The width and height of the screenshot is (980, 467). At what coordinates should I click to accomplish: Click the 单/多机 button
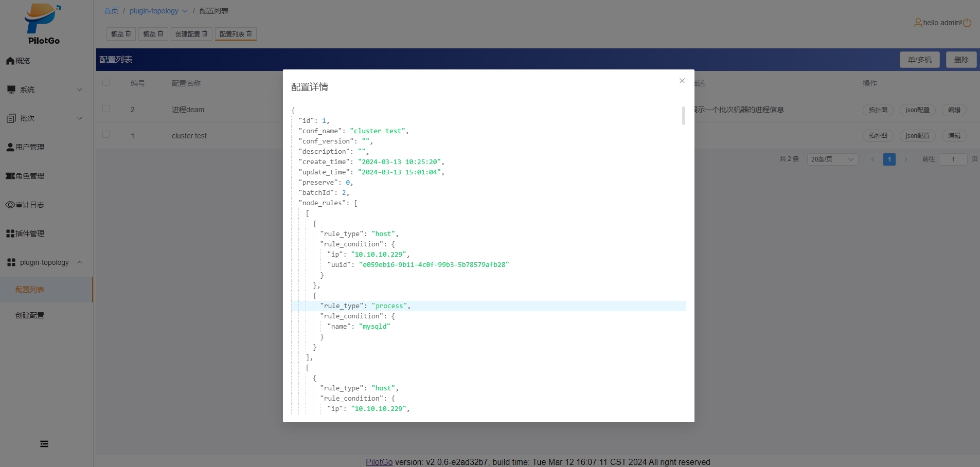[919, 60]
